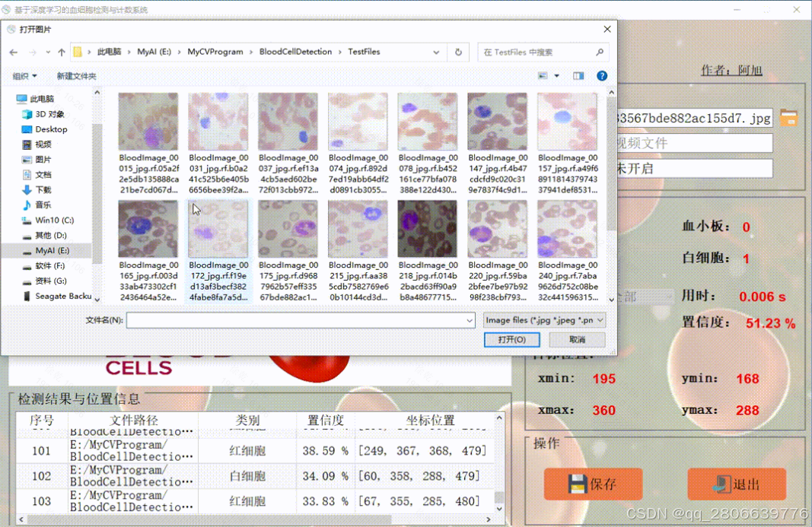Image resolution: width=812 pixels, height=527 pixels.
Task: Select BloodImage_00175 thumbnail
Action: click(x=288, y=229)
